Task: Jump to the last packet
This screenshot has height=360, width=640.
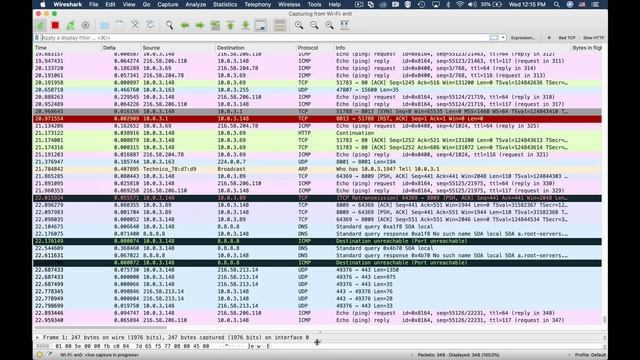Action: click(245, 25)
